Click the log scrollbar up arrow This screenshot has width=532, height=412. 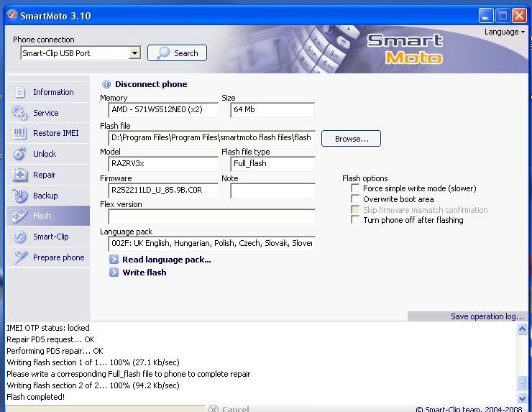pyautogui.click(x=522, y=329)
